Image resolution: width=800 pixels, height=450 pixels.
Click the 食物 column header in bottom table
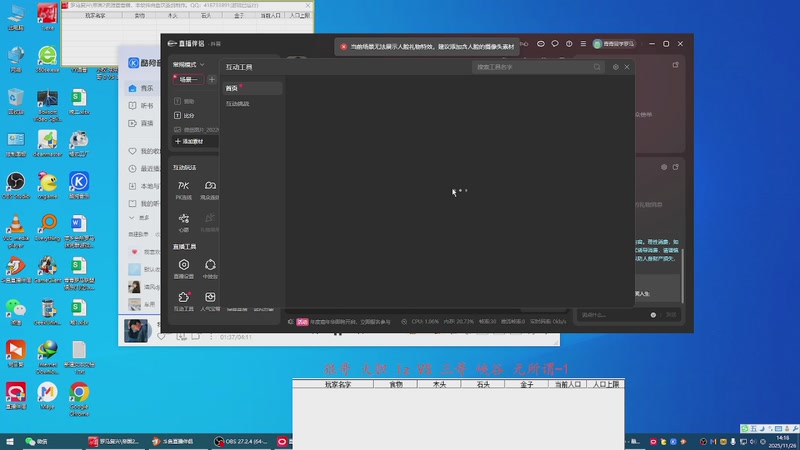(x=395, y=384)
